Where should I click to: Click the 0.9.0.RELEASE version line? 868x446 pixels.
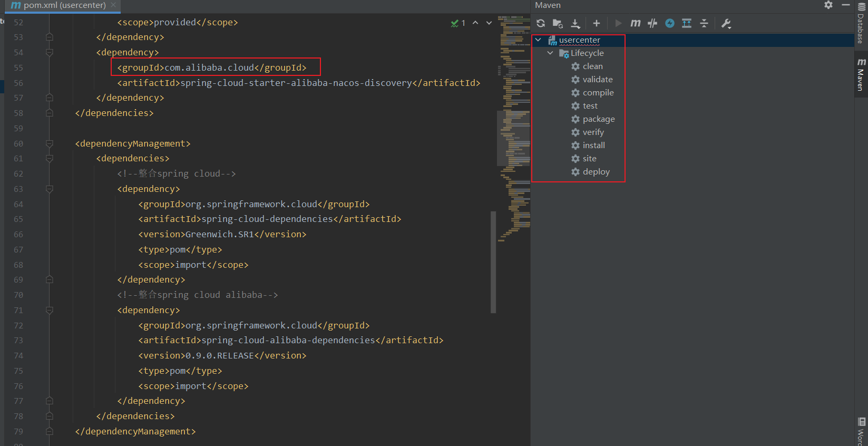(x=222, y=355)
